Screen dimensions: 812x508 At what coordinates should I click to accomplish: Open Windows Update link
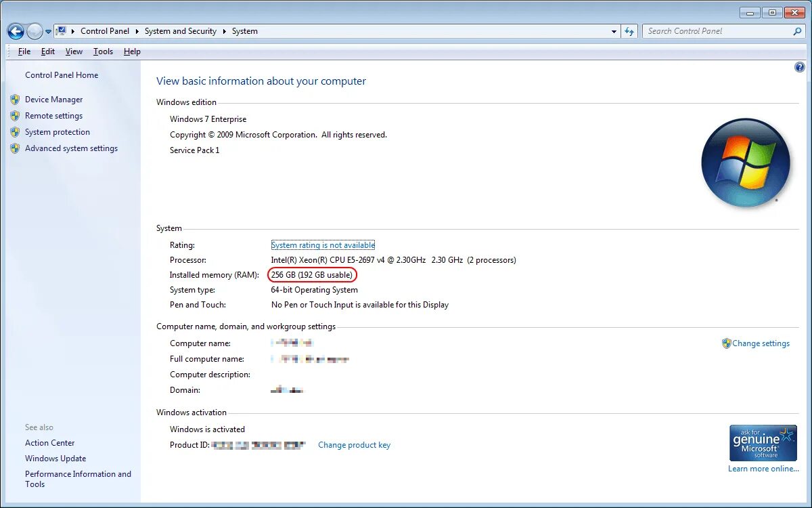tap(55, 459)
